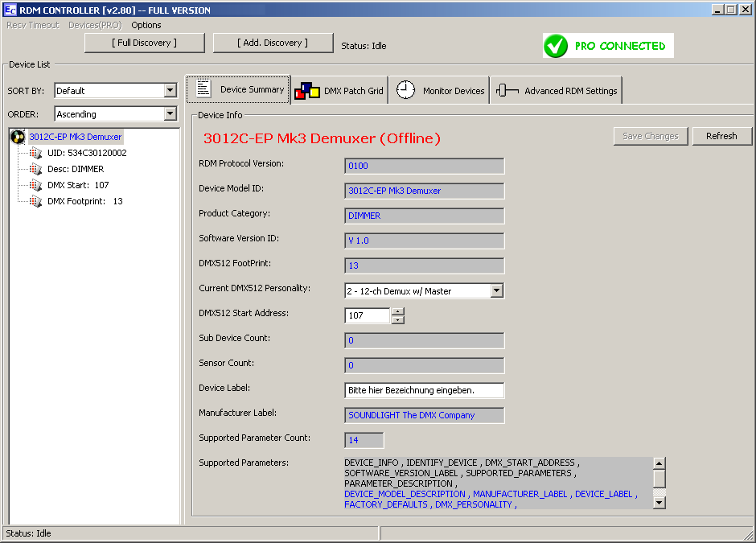The width and height of the screenshot is (756, 543).
Task: Click the icon next to UID entry
Action: coord(36,153)
